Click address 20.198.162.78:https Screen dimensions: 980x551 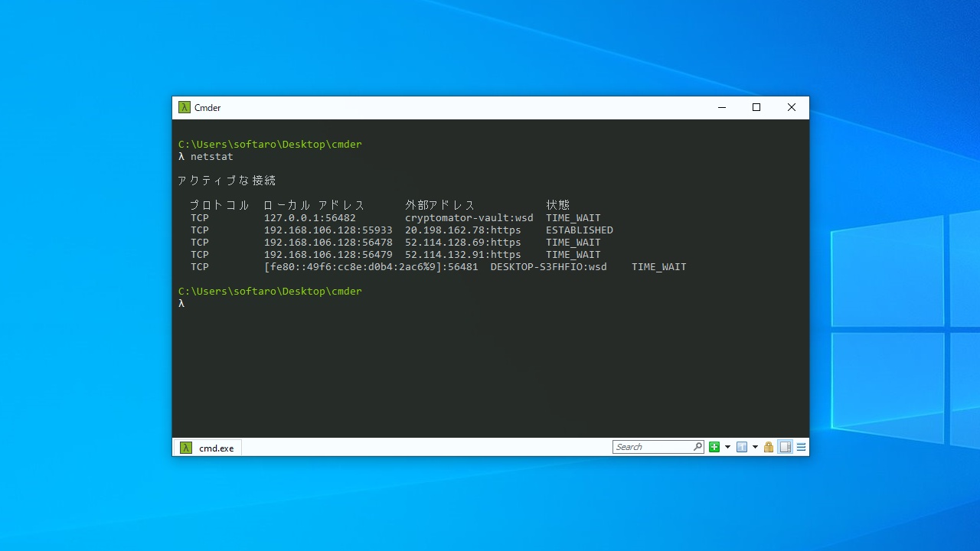[x=463, y=230]
